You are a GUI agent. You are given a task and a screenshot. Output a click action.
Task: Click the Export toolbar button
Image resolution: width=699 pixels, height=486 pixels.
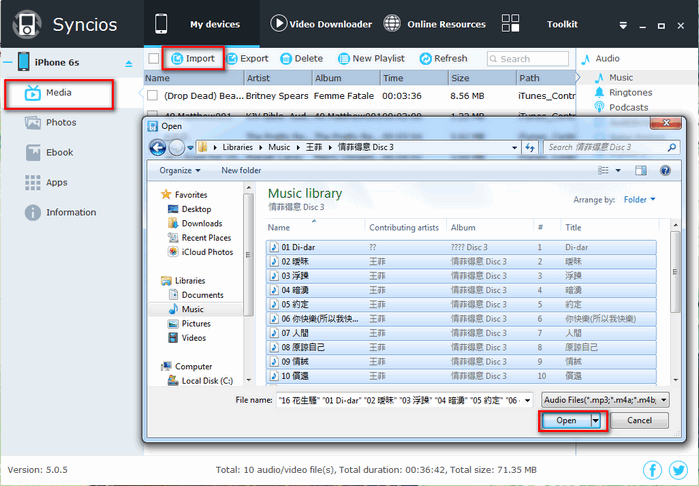[248, 58]
